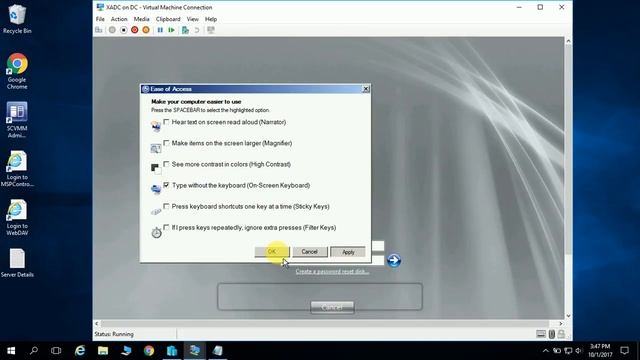
Task: Click the VM Connection taskbar button
Action: 195,351
